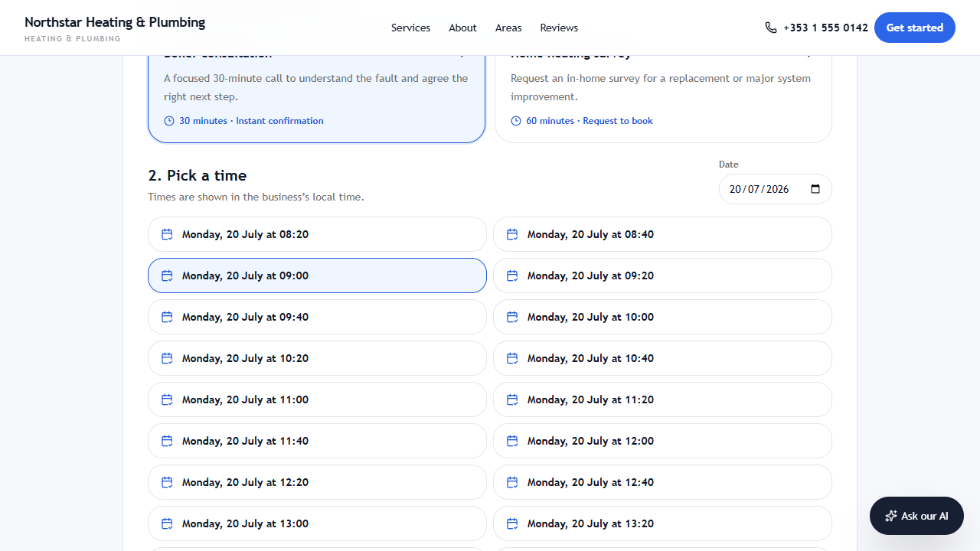Click the phone icon in the header
The image size is (980, 551).
[x=771, y=28]
